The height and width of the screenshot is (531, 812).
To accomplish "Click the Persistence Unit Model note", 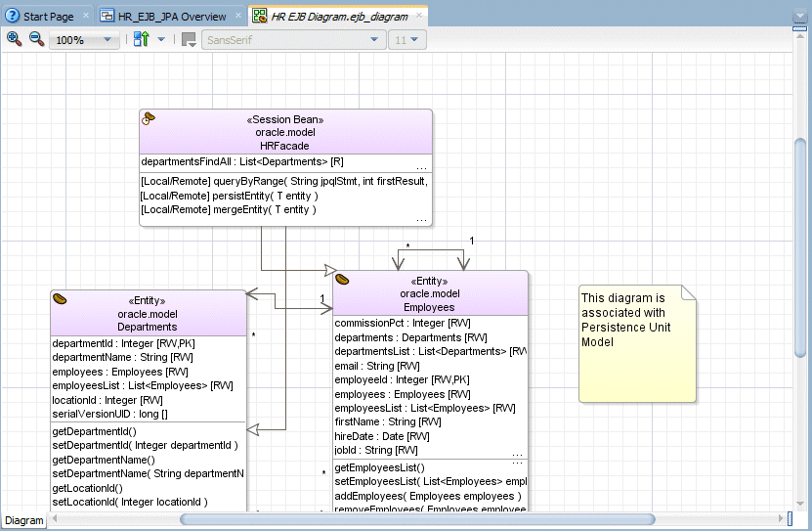I will tap(637, 343).
